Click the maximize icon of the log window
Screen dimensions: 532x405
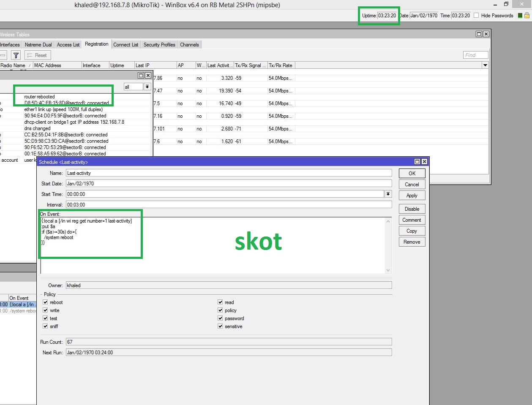coord(141,75)
